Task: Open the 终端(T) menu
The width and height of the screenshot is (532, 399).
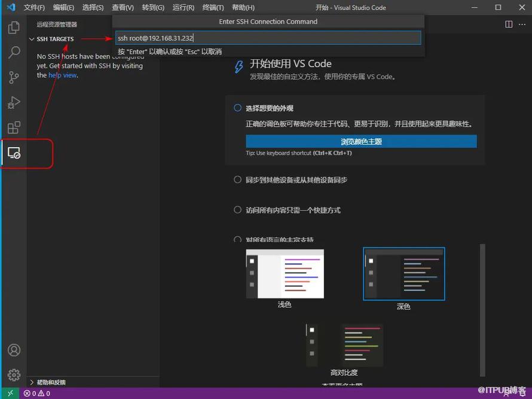Action: tap(213, 8)
